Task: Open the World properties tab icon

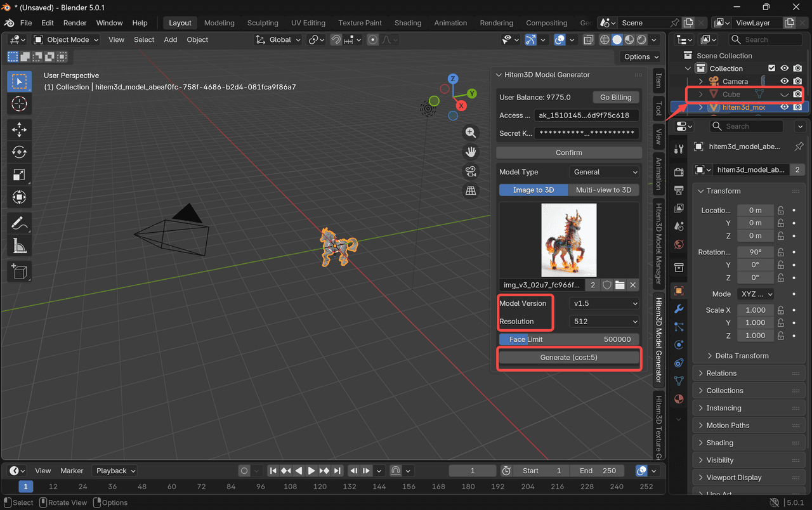Action: 679,244
